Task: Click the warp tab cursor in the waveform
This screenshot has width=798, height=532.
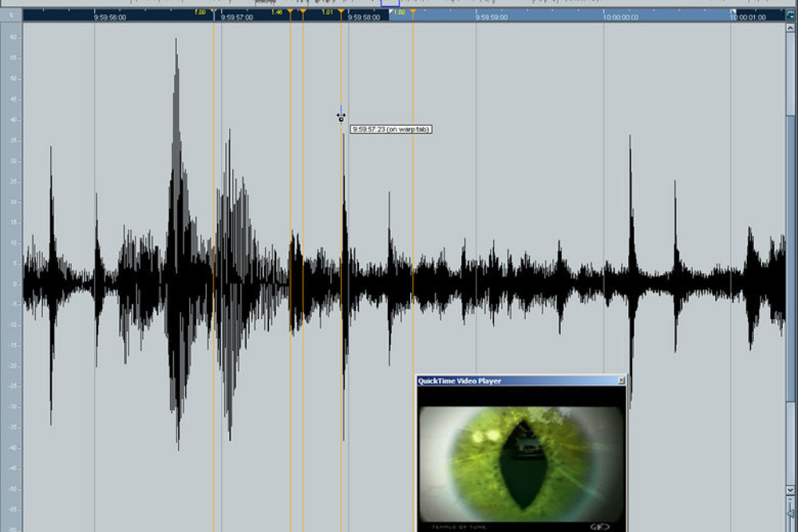Action: 341,117
